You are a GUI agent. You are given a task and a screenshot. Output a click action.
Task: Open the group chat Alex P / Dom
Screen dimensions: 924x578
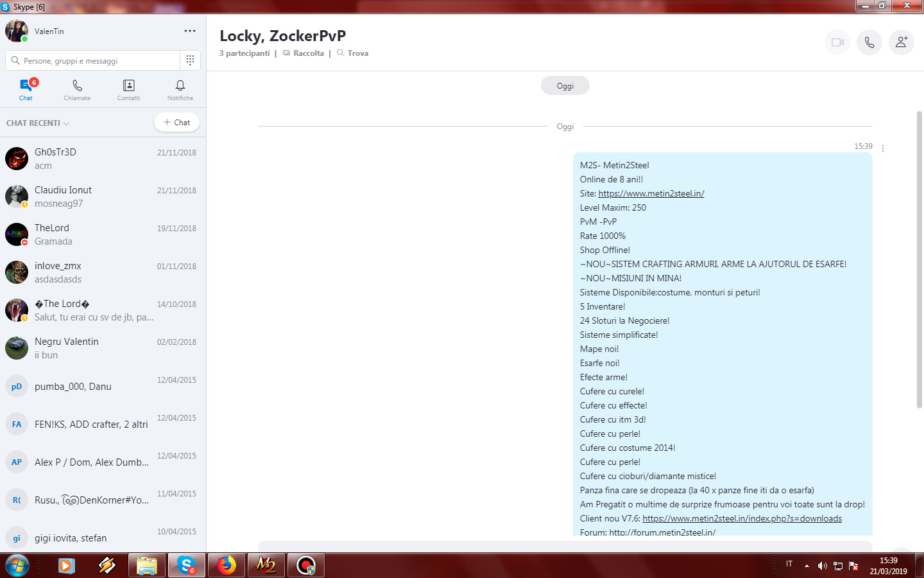point(103,462)
